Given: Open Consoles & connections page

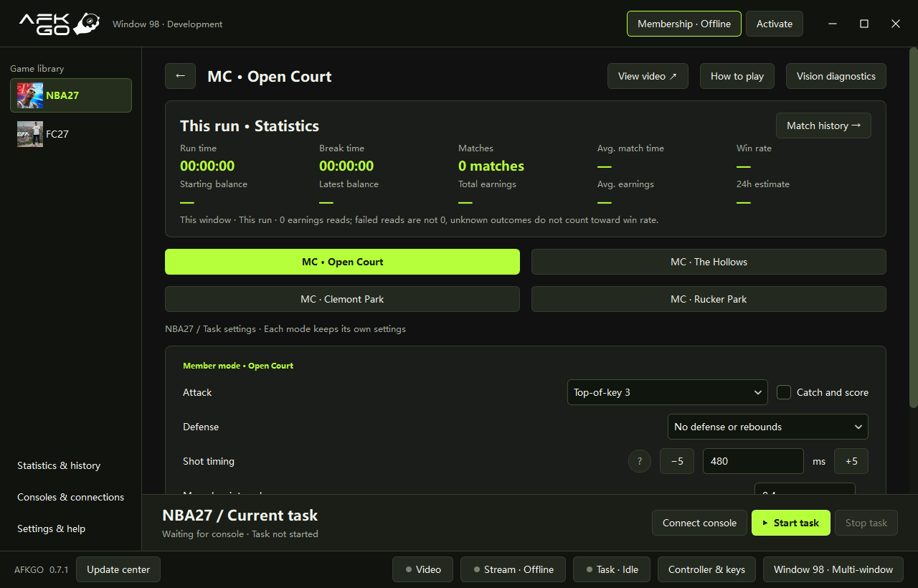Looking at the screenshot, I should point(71,497).
